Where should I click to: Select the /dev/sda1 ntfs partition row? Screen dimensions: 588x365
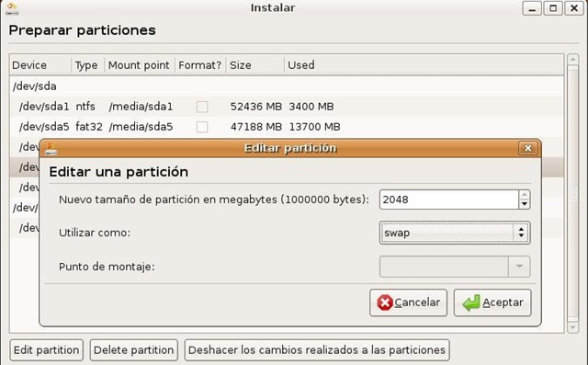287,107
